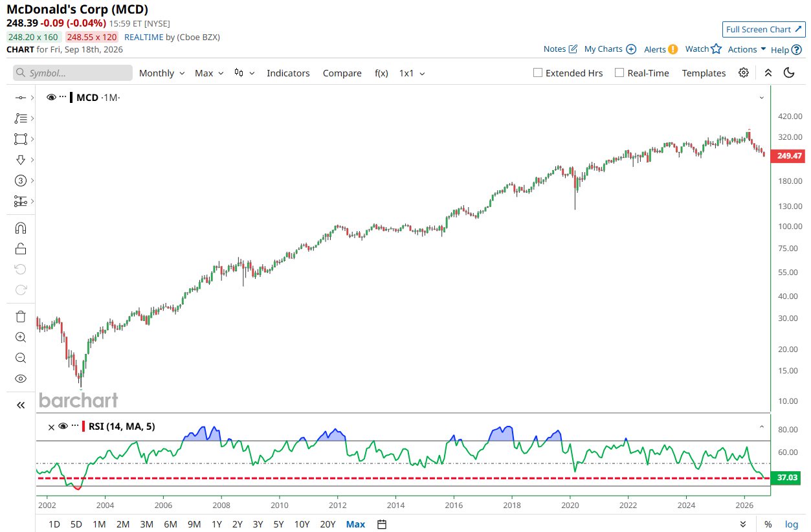Click the unlock drawings padlock icon
The width and height of the screenshot is (811, 532).
(x=20, y=249)
